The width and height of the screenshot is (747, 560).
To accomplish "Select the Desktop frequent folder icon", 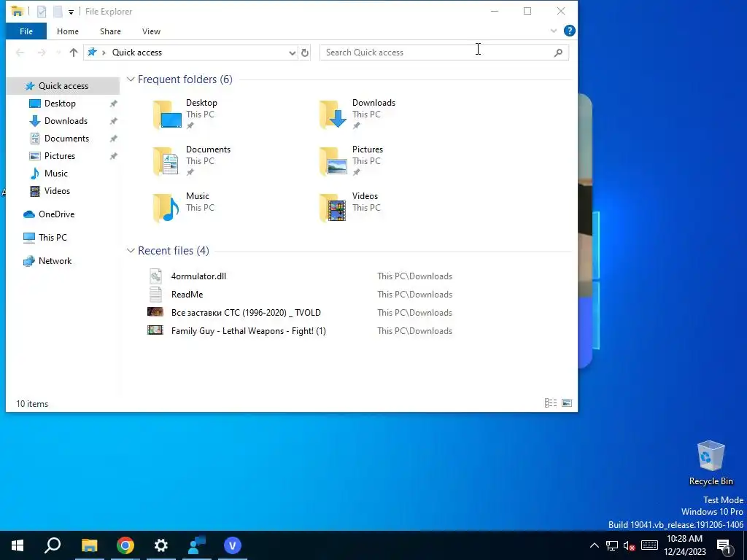I will (167, 114).
